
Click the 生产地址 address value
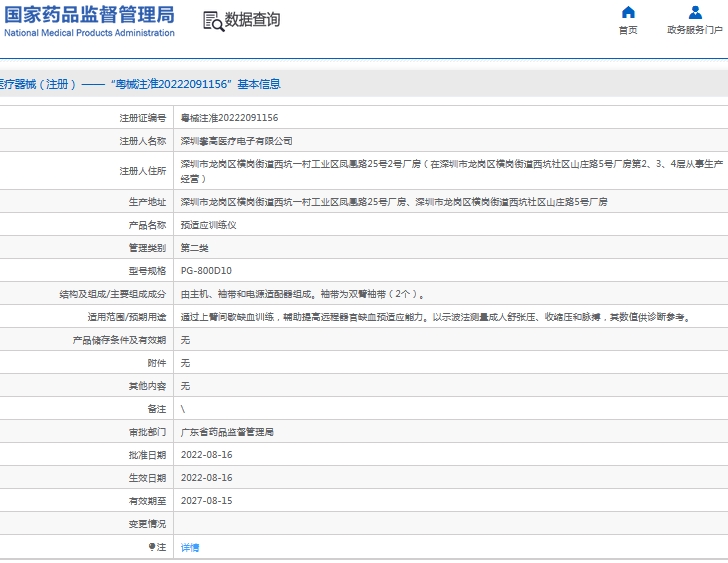pyautogui.click(x=394, y=202)
